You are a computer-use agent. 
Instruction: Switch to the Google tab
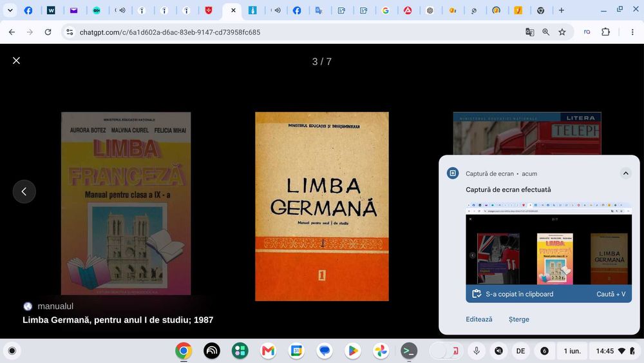point(385,10)
